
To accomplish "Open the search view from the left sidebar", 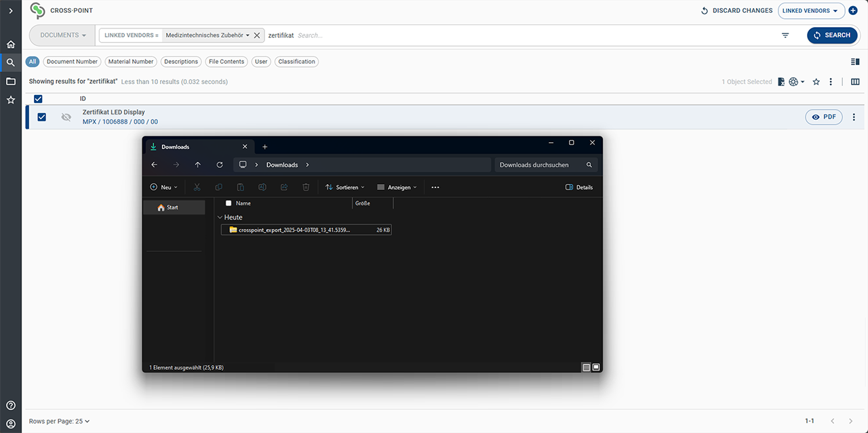I will point(10,62).
